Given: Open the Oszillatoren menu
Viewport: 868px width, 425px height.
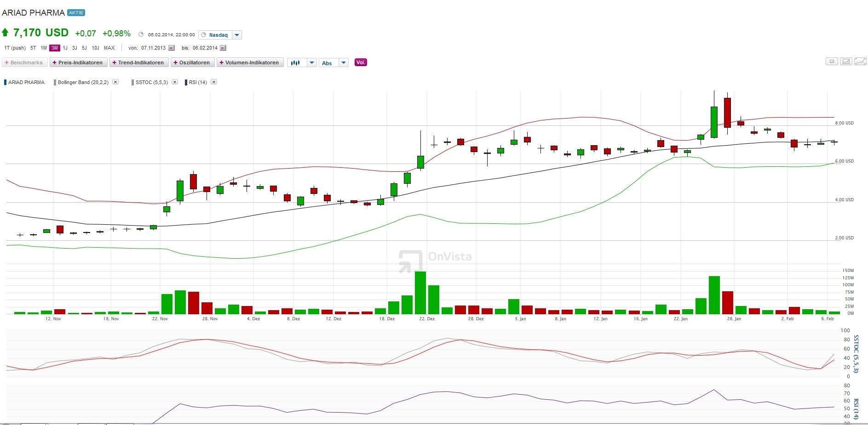Looking at the screenshot, I should tap(192, 62).
